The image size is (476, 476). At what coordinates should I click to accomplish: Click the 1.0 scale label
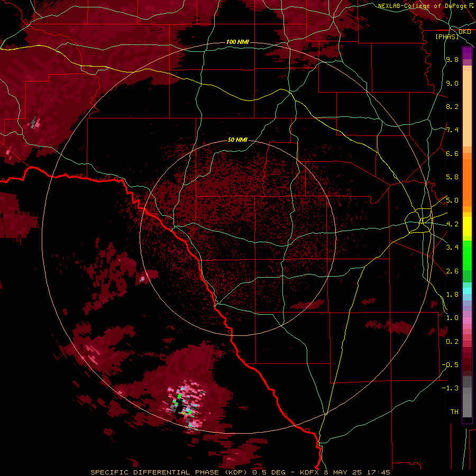[452, 318]
